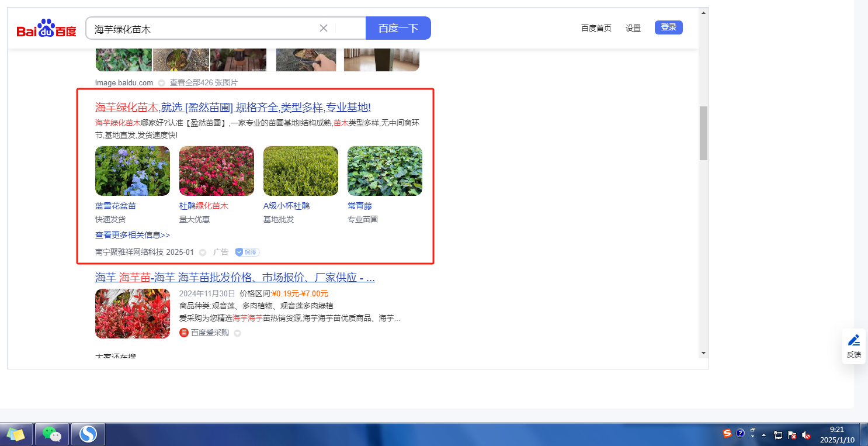
Task: Click the 保障 shield badge
Action: [x=247, y=252]
